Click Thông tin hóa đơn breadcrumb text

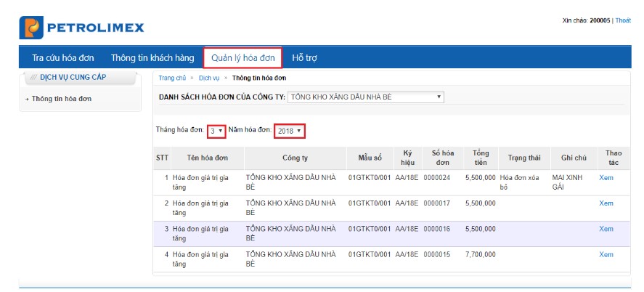click(x=259, y=78)
